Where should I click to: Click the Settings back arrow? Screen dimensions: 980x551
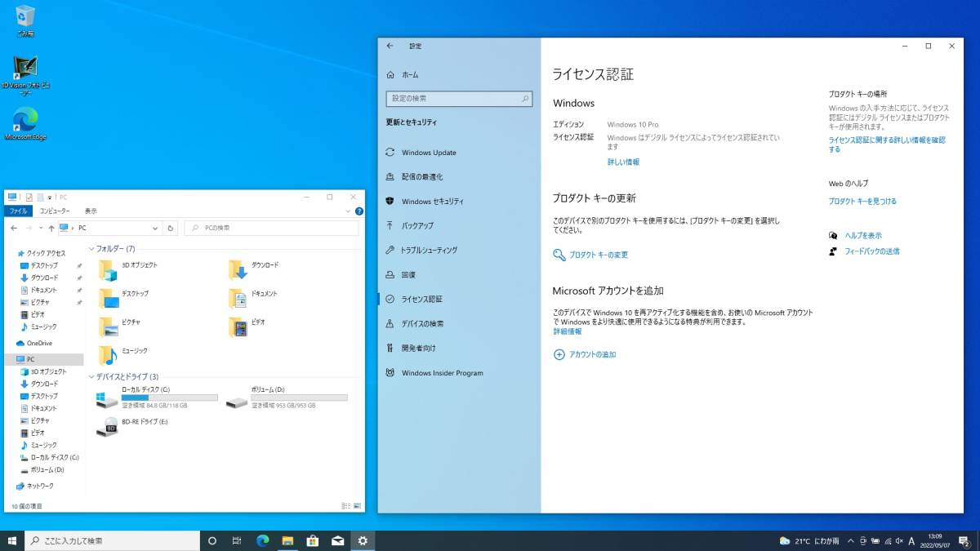(x=390, y=47)
